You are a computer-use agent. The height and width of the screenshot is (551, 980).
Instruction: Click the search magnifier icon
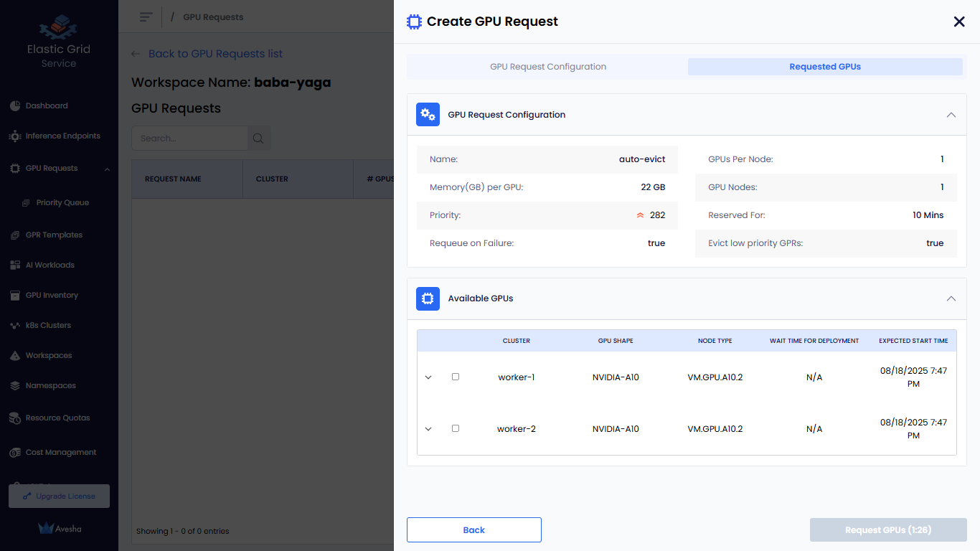(259, 138)
